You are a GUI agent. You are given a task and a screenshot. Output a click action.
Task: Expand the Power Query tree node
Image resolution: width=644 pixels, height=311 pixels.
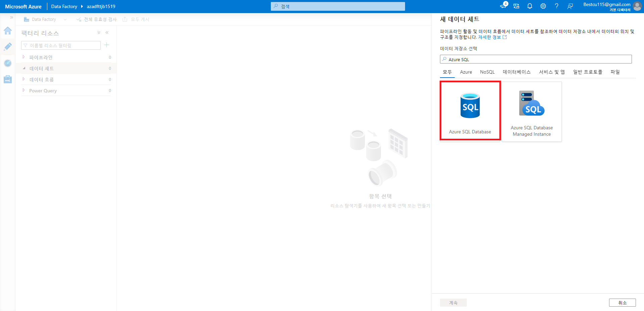point(24,90)
